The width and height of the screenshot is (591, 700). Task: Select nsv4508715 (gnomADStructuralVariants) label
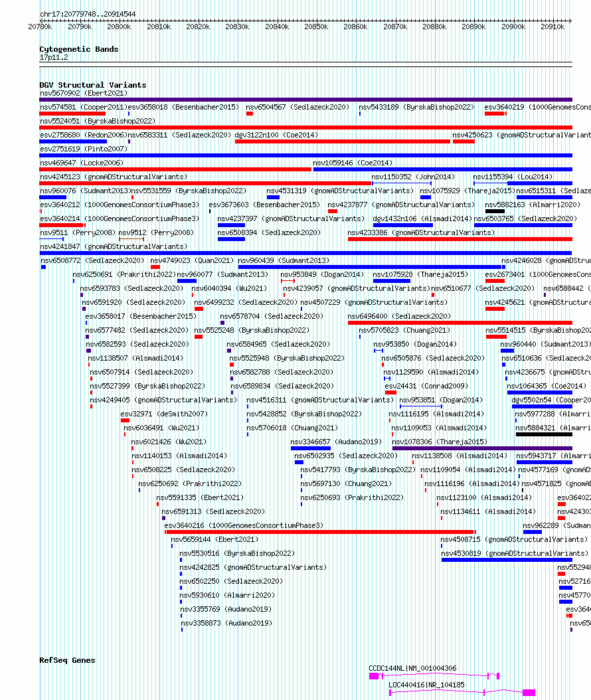tap(514, 539)
